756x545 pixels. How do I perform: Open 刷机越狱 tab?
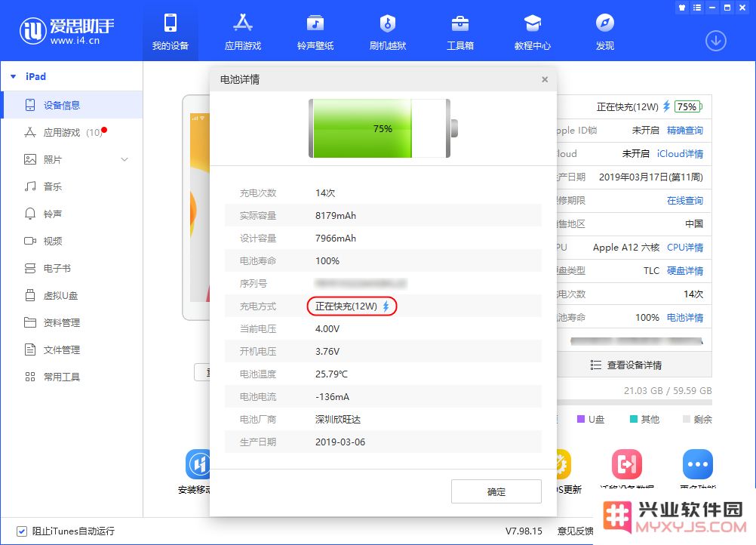click(x=388, y=32)
